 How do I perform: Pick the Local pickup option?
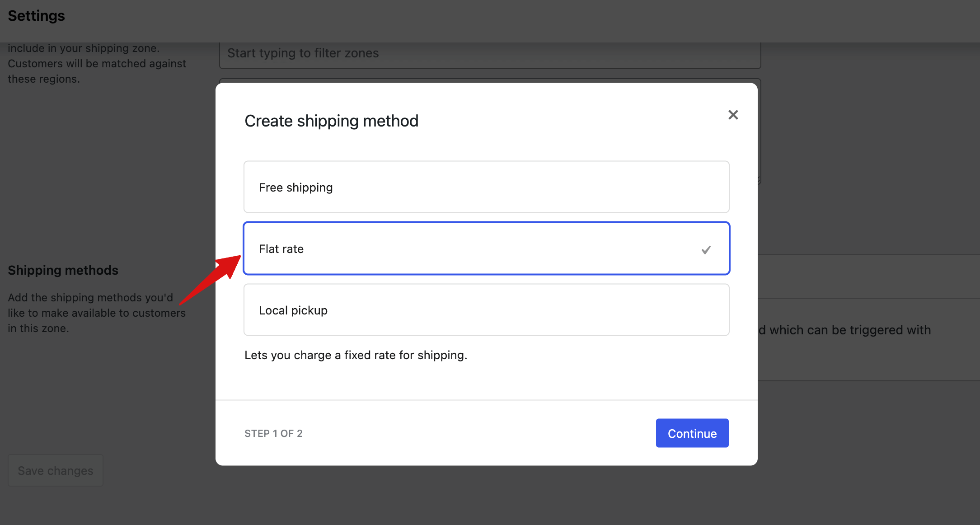click(486, 310)
